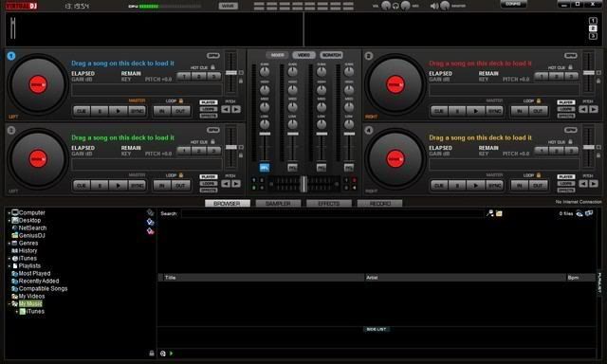The image size is (607, 364).
Task: Set loop OUT point on deck 1
Action: pos(180,111)
